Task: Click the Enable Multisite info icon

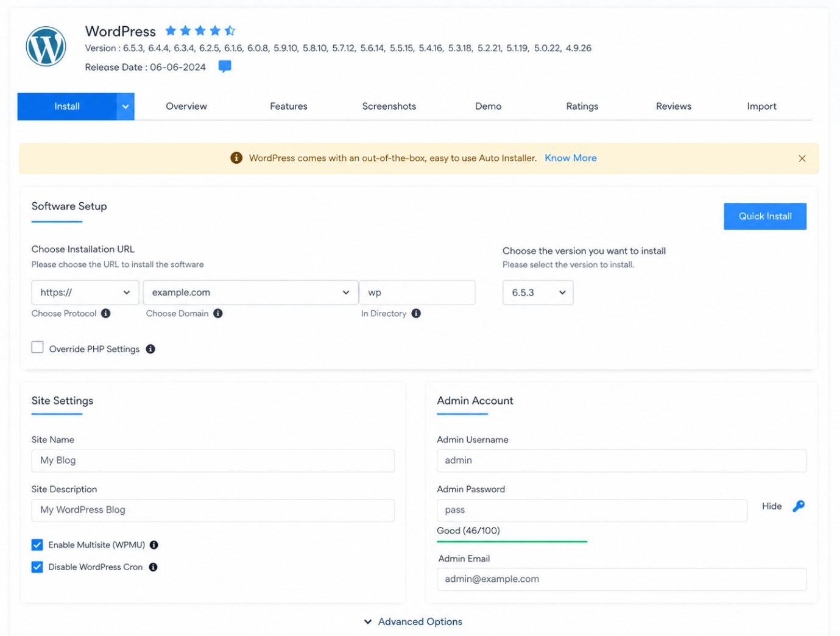Action: click(154, 545)
